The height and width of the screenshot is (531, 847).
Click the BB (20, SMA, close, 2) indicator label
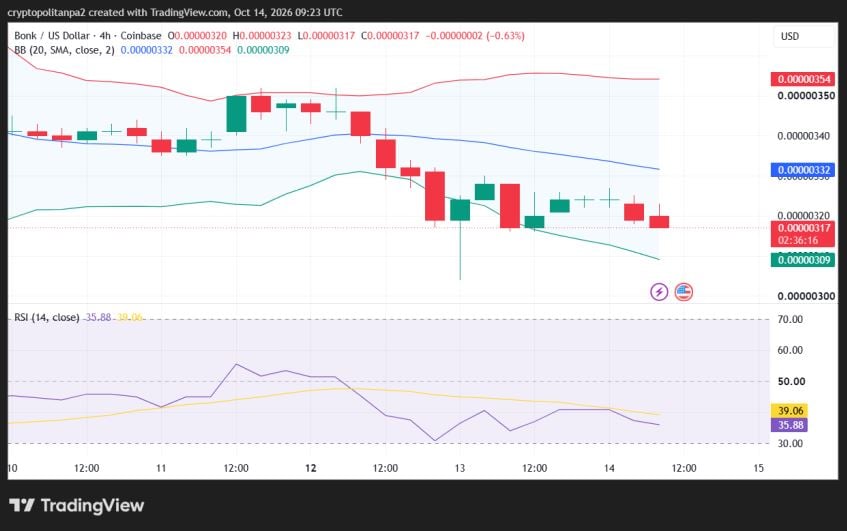64,50
